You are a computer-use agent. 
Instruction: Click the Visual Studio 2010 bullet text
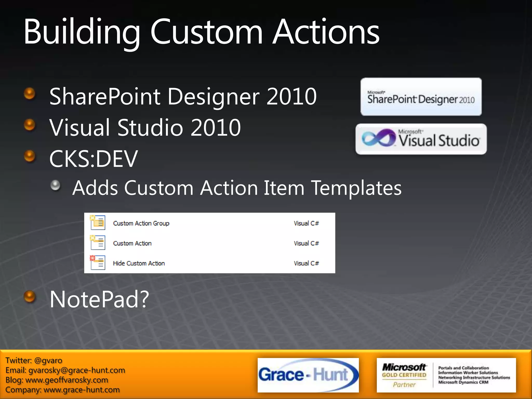point(145,128)
